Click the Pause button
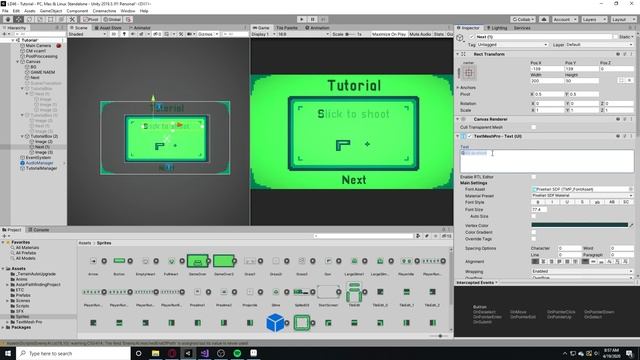The image size is (640, 360). click(x=313, y=19)
